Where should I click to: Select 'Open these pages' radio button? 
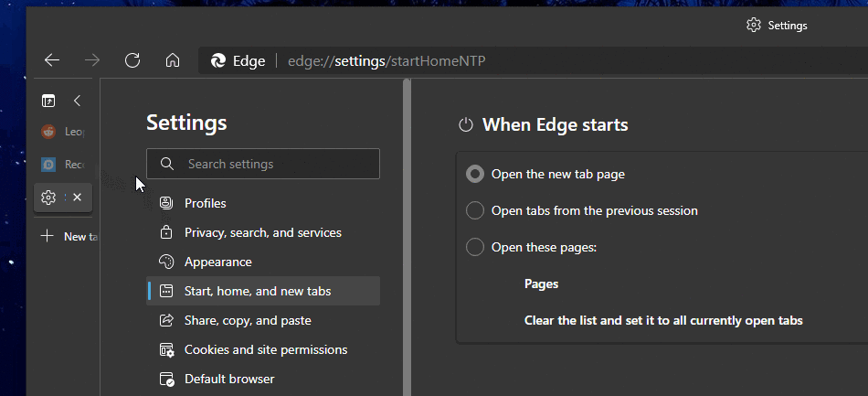tap(475, 247)
